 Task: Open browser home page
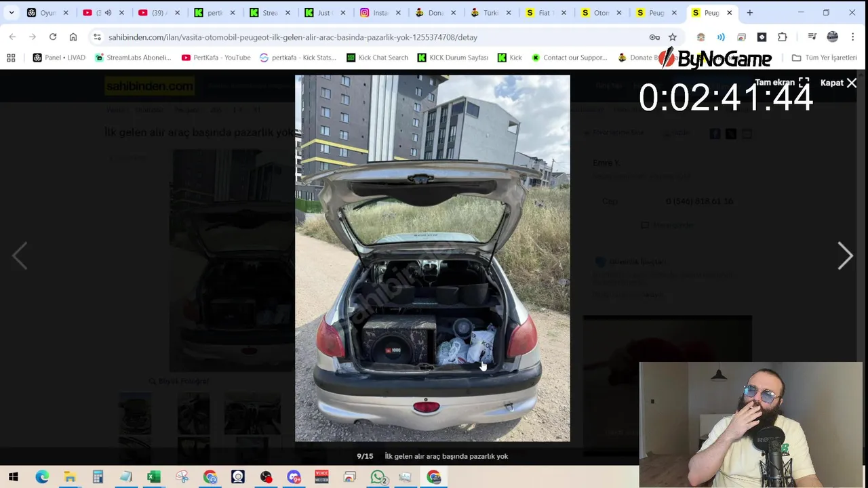[73, 37]
